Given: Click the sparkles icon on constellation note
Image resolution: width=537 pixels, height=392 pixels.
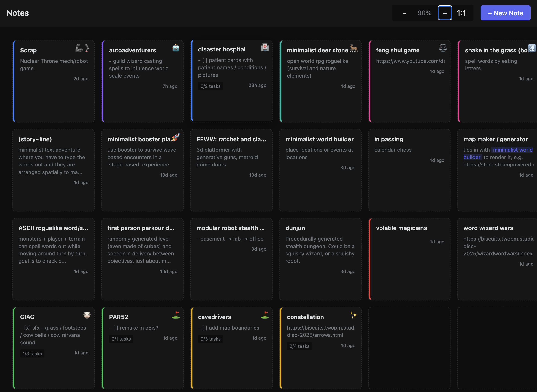Looking at the screenshot, I should pos(354,315).
